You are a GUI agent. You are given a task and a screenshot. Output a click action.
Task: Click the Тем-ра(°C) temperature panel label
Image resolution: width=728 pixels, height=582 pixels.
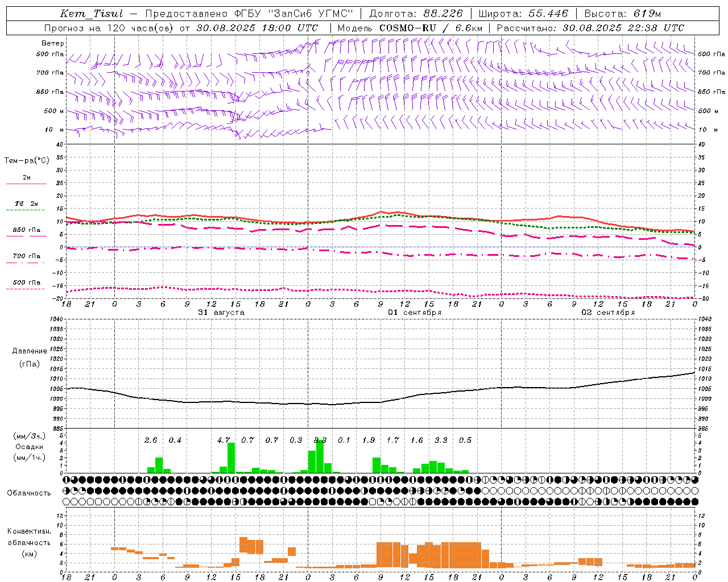point(27,161)
